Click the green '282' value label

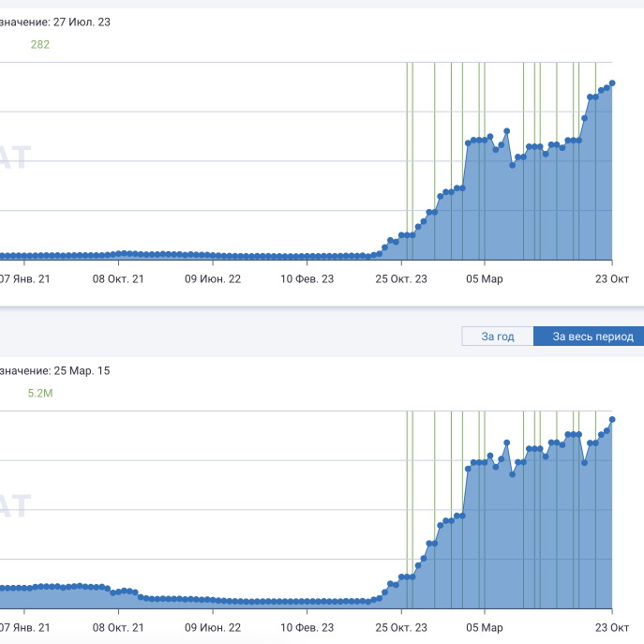point(40,44)
